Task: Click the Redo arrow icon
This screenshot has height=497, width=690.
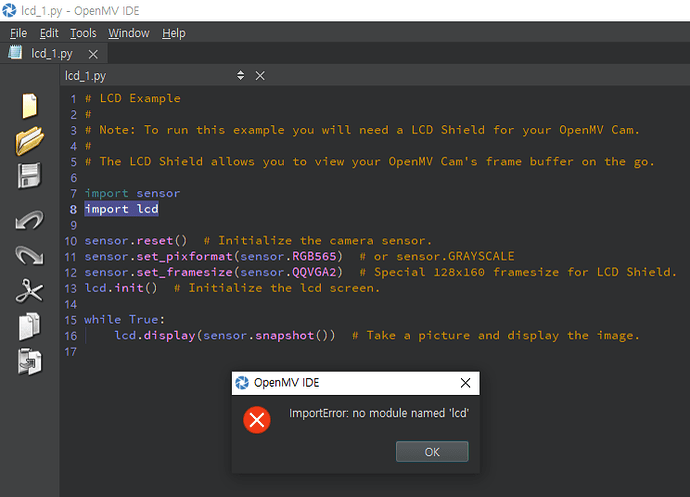Action: (x=29, y=255)
